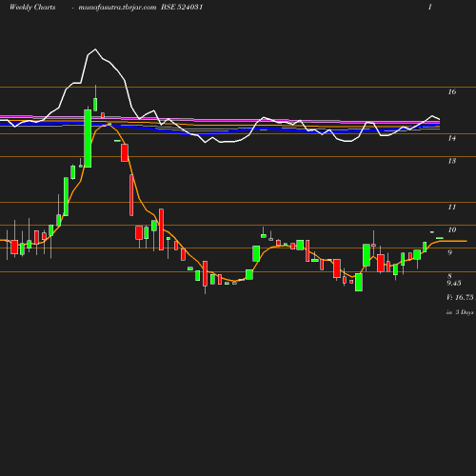476x476 pixels.
Task: Click the tallest green candlestick near the peak
Action: point(88,138)
